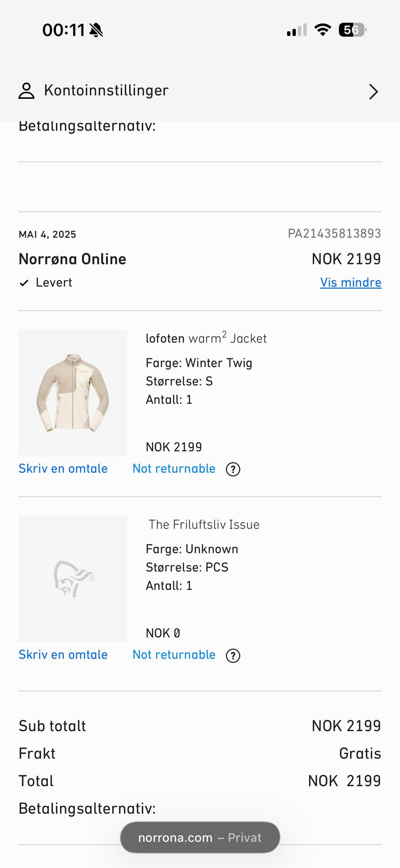Tap the Levert delivered checkmark icon
Screen dimensions: 400x868
[24, 283]
